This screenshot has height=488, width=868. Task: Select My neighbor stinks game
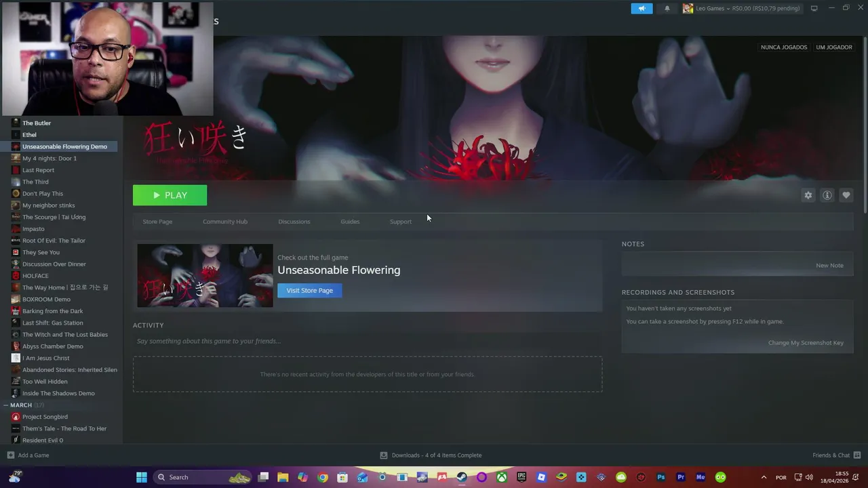click(49, 205)
